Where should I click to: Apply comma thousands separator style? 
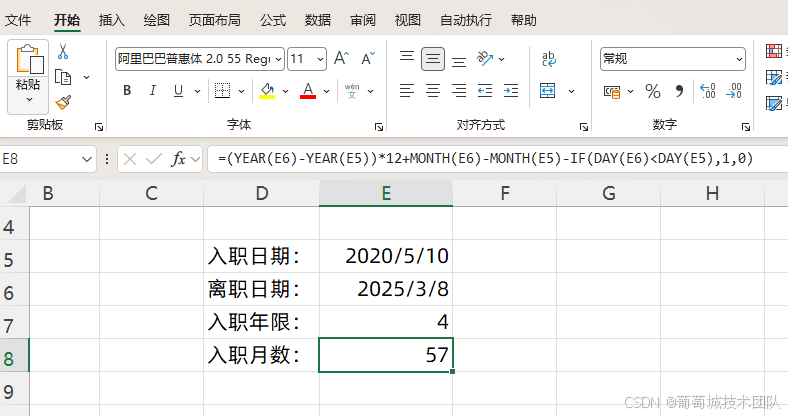[679, 91]
